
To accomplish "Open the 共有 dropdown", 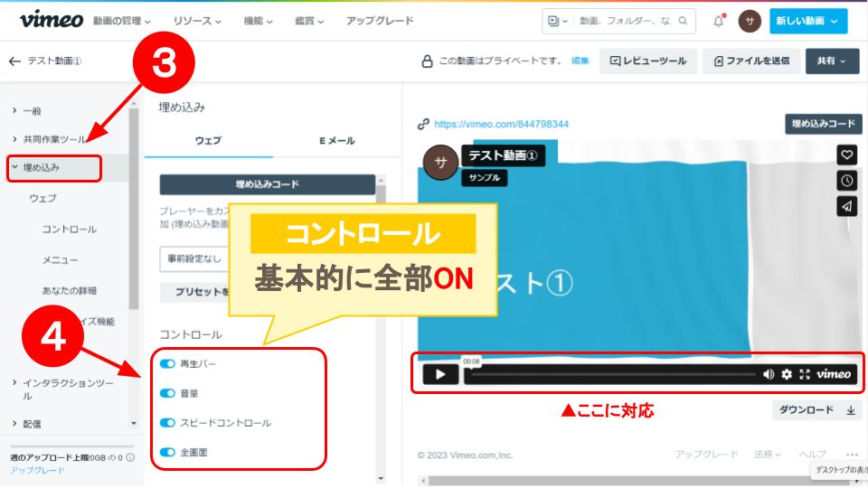I will pyautogui.click(x=832, y=61).
